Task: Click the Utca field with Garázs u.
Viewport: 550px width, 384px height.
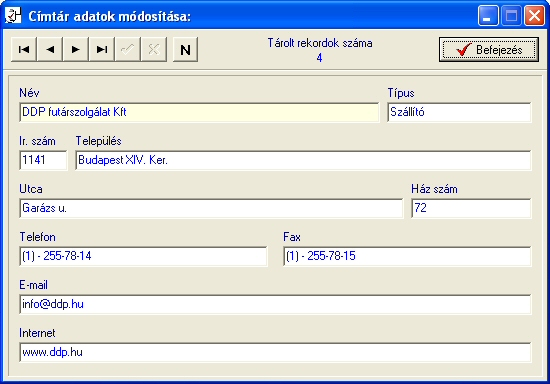Action: tap(211, 208)
